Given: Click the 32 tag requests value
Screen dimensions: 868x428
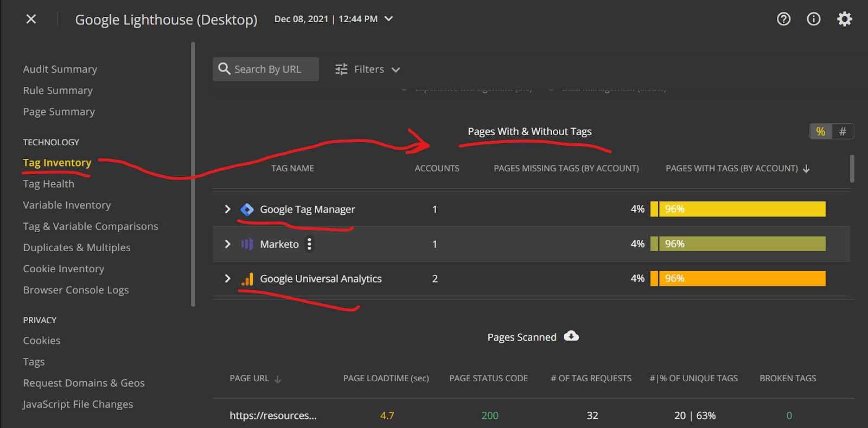Looking at the screenshot, I should click(592, 416).
